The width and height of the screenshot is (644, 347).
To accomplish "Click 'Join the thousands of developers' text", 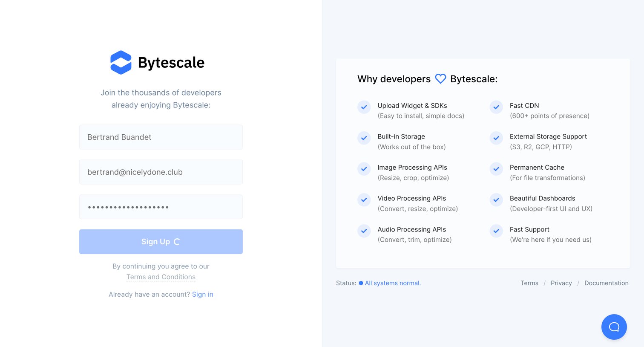I will click(x=161, y=93).
